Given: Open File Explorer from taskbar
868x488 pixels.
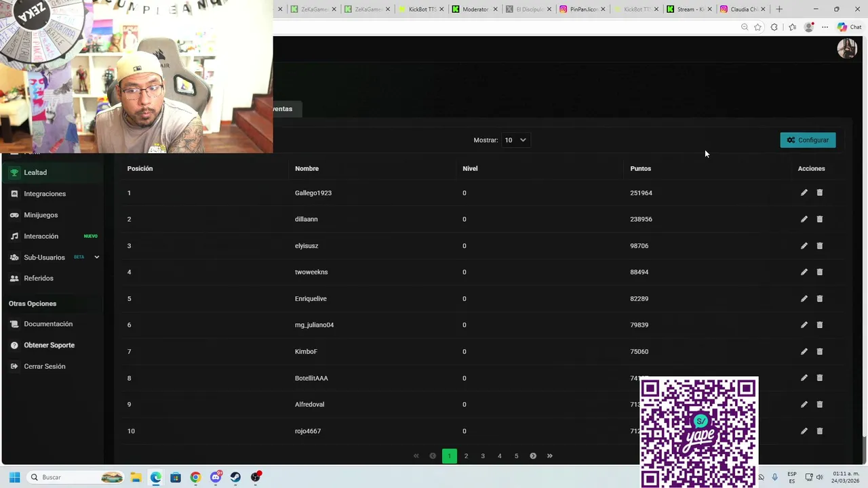Looking at the screenshot, I should click(x=136, y=477).
